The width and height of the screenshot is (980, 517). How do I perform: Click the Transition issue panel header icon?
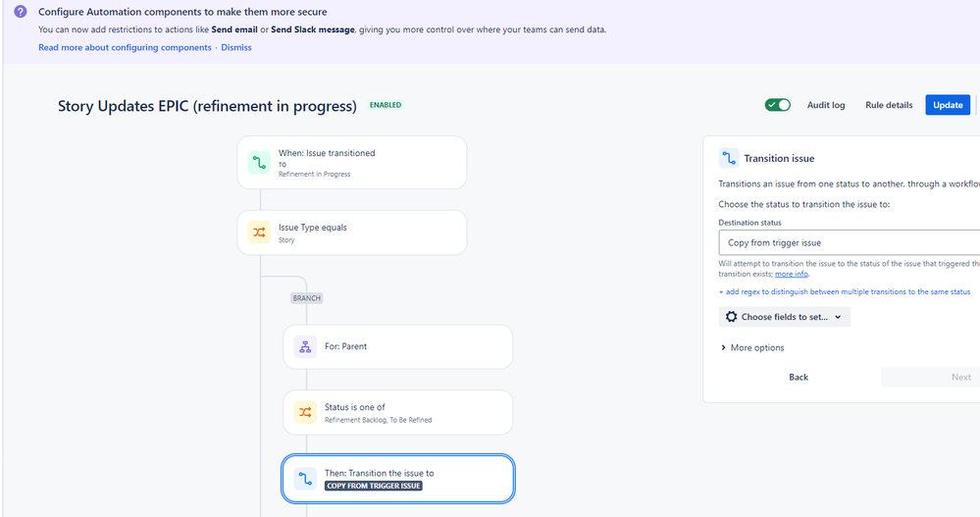(x=729, y=158)
